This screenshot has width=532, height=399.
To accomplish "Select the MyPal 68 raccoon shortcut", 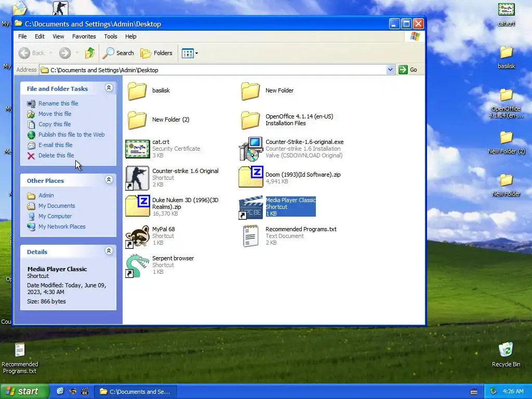I will click(x=137, y=236).
